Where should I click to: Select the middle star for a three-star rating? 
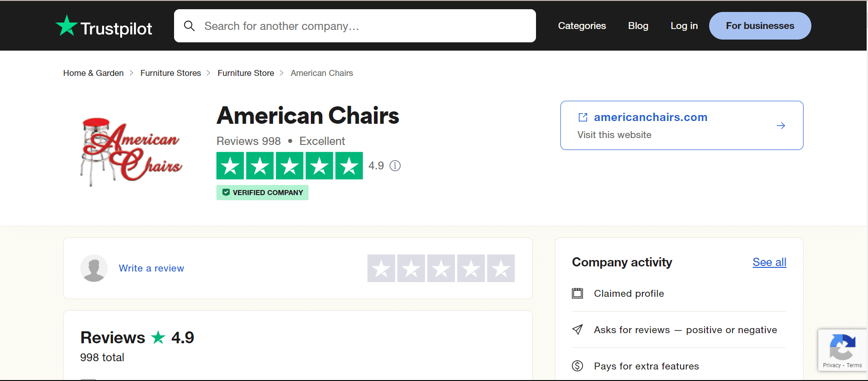click(x=441, y=268)
